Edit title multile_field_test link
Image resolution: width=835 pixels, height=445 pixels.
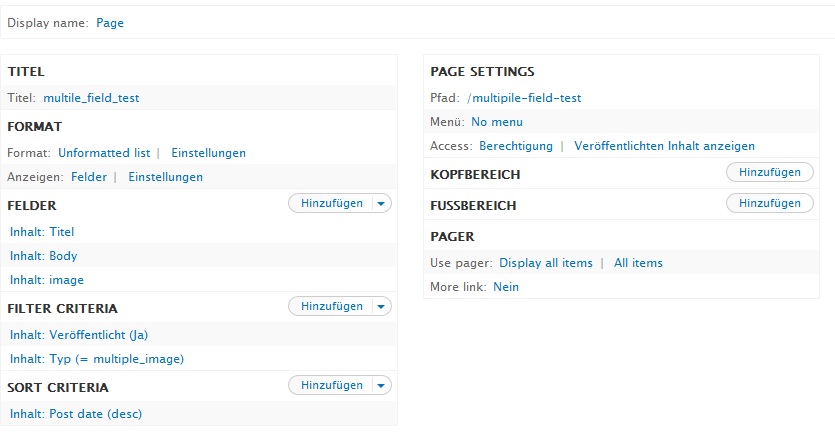(x=91, y=98)
